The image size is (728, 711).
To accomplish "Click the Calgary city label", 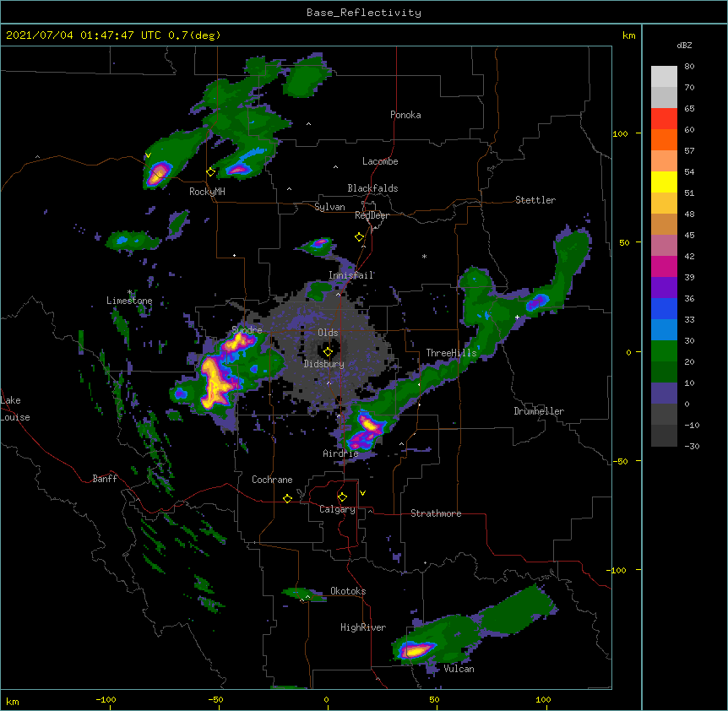I will coord(337,509).
